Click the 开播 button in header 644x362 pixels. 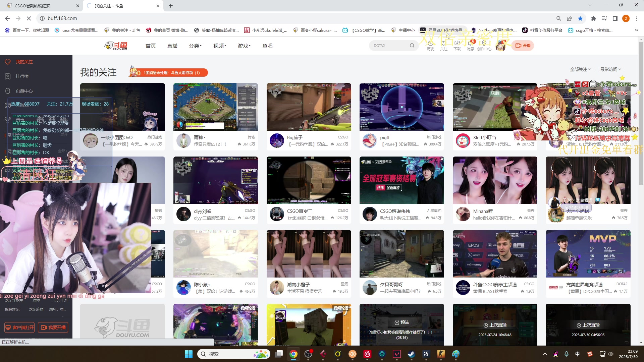click(523, 46)
